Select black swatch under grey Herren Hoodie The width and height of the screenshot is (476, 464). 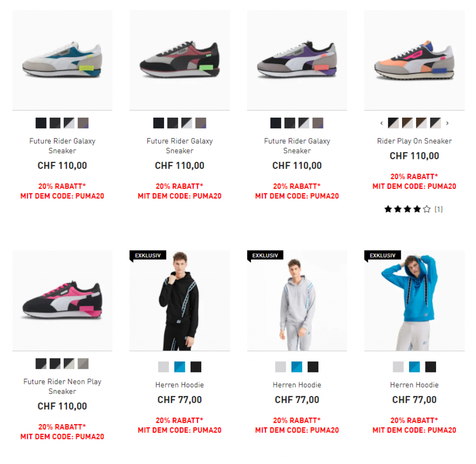pos(313,367)
